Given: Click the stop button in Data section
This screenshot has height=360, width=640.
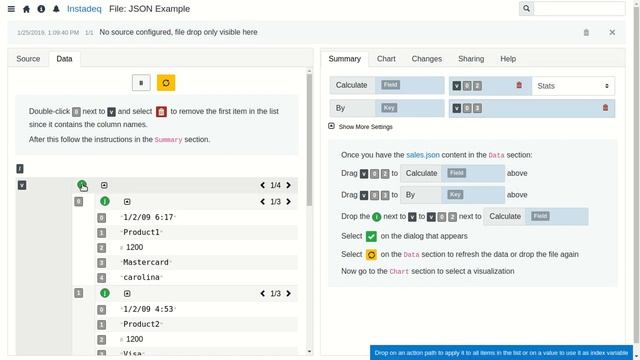Looking at the screenshot, I should point(141,83).
